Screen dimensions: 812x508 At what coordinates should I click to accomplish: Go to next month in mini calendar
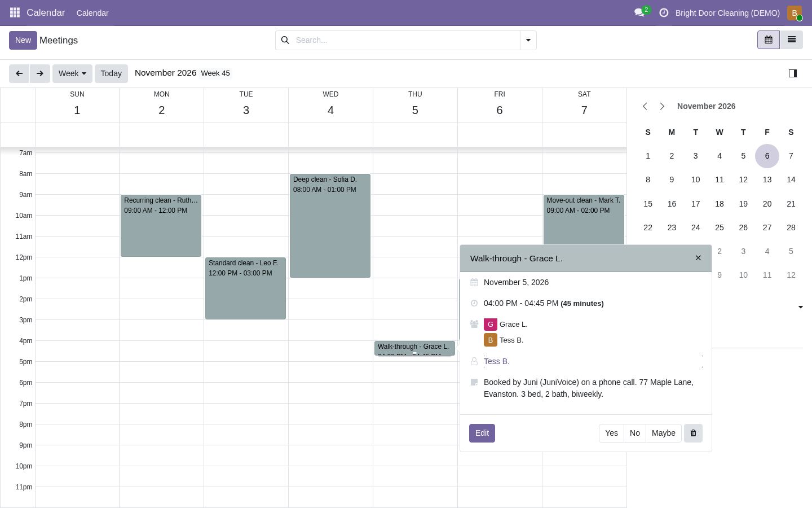click(662, 106)
